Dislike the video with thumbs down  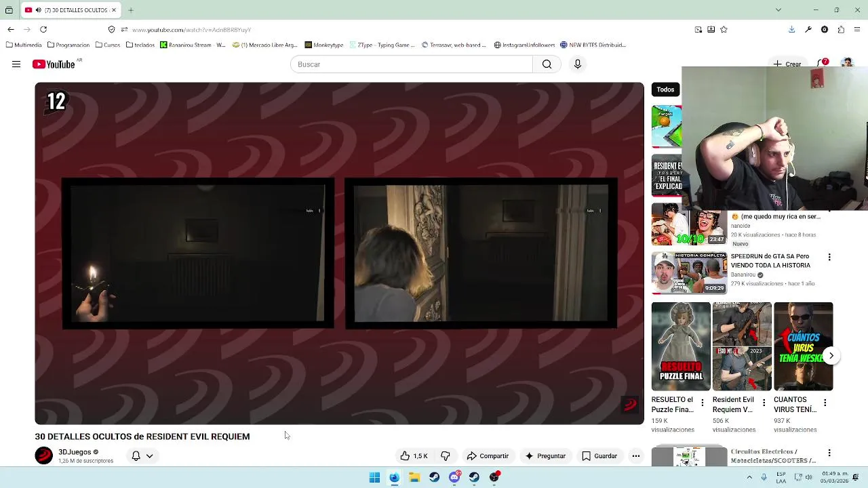(x=446, y=456)
